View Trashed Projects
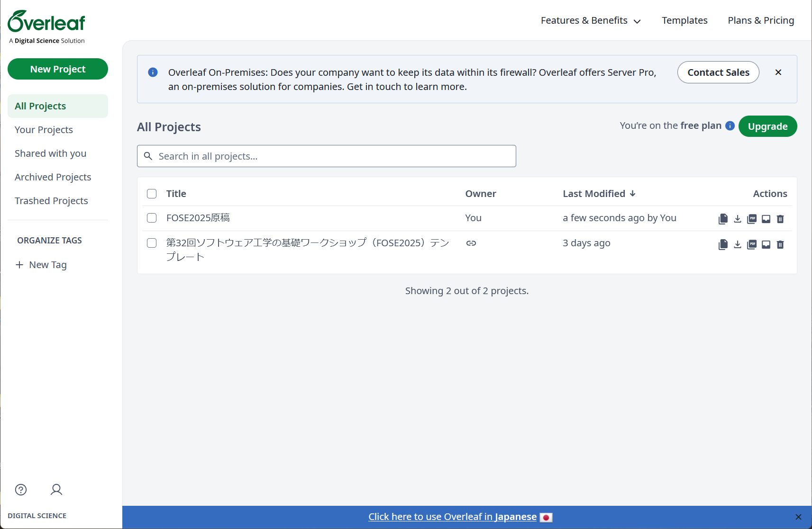The image size is (812, 529). point(58,201)
